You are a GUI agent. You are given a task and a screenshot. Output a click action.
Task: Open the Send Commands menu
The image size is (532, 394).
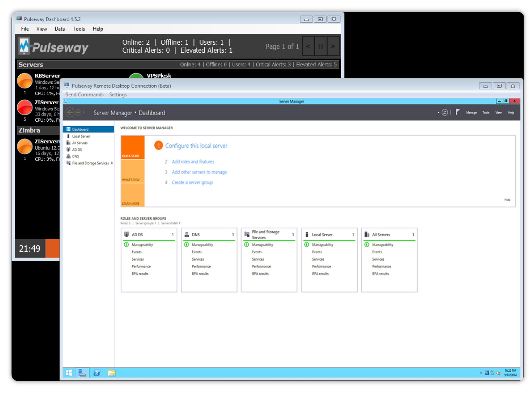(85, 95)
